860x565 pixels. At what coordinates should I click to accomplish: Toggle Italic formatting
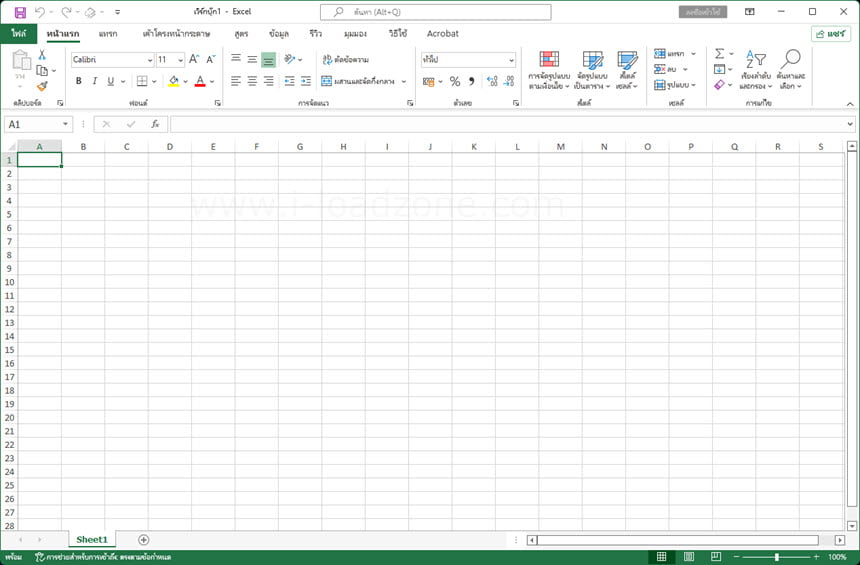(94, 81)
